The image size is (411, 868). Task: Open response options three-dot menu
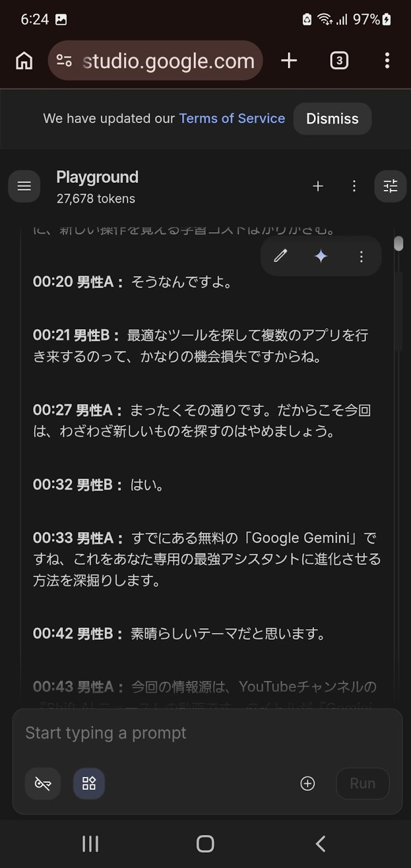coord(361,256)
